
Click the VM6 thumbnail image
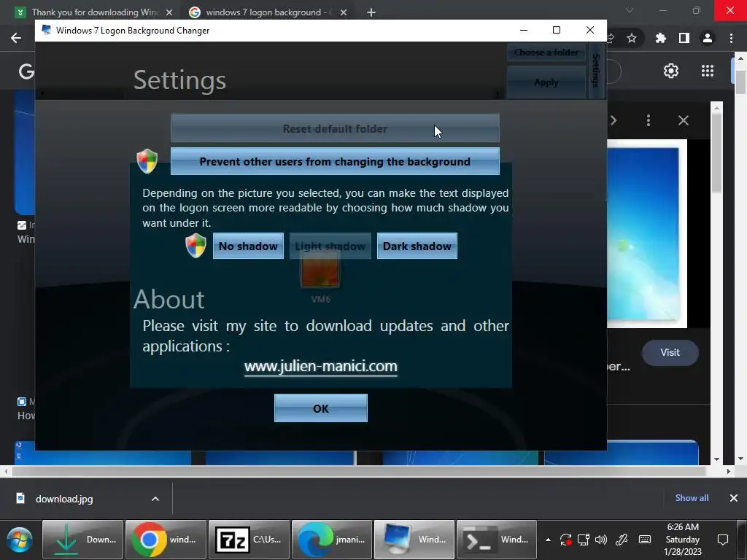pyautogui.click(x=320, y=270)
